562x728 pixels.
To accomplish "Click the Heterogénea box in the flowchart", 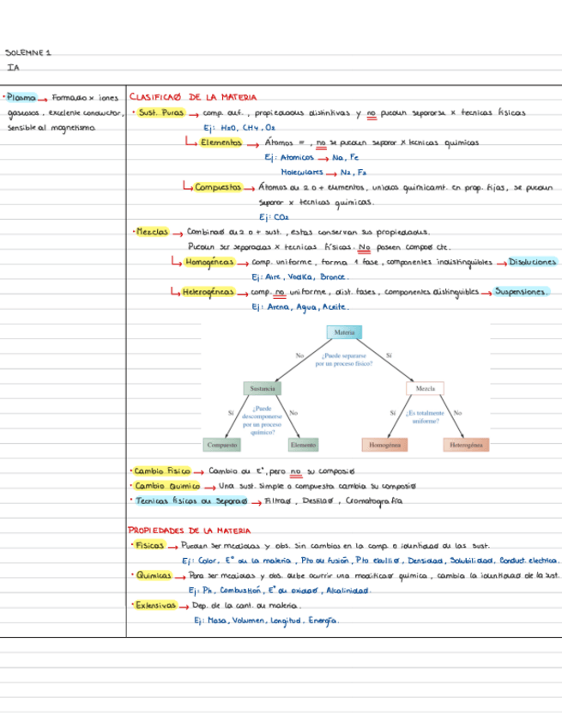I will coord(466,445).
